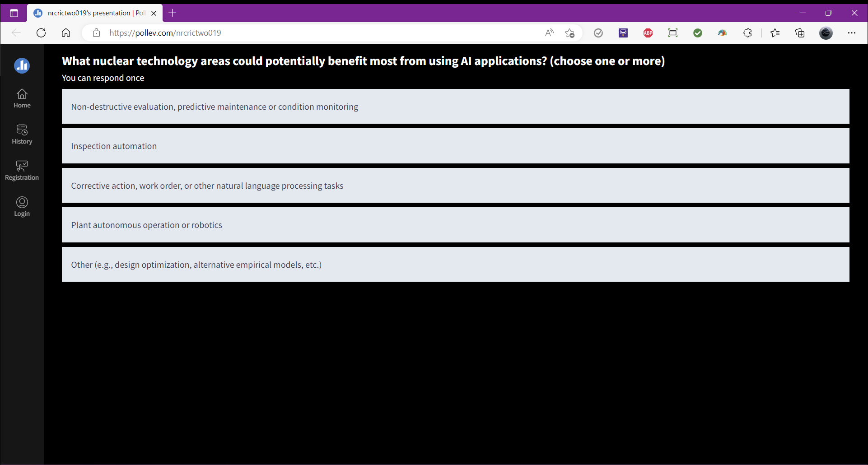868x465 pixels.
Task: Open the Collections panel
Action: [x=800, y=33]
